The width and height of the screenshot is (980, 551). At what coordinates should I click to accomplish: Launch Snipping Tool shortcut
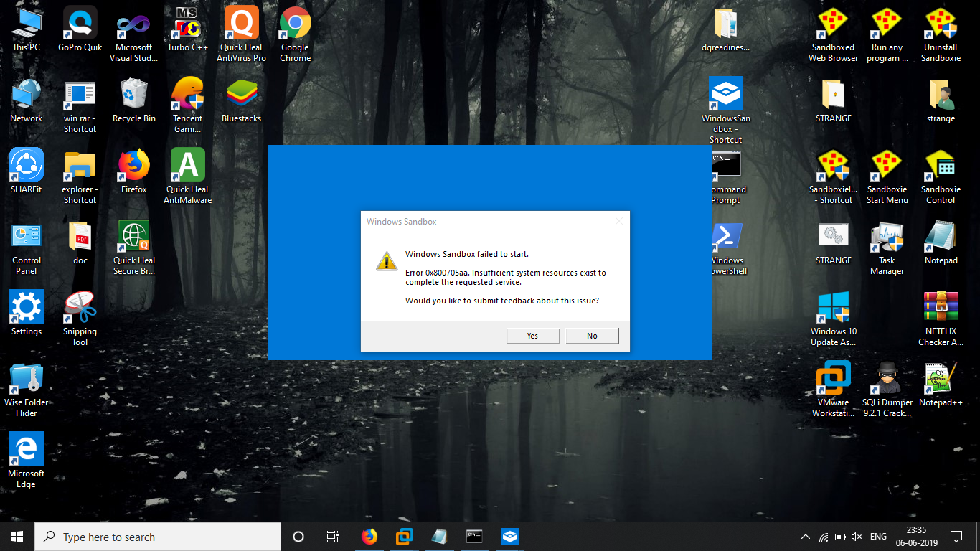tap(80, 320)
